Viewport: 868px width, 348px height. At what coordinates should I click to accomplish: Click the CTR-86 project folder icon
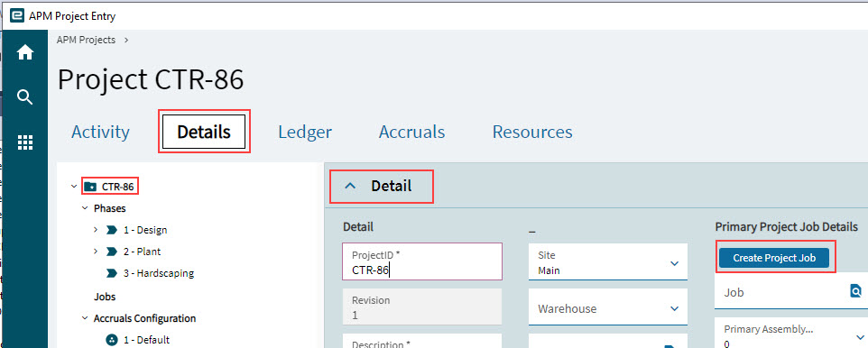[90, 187]
